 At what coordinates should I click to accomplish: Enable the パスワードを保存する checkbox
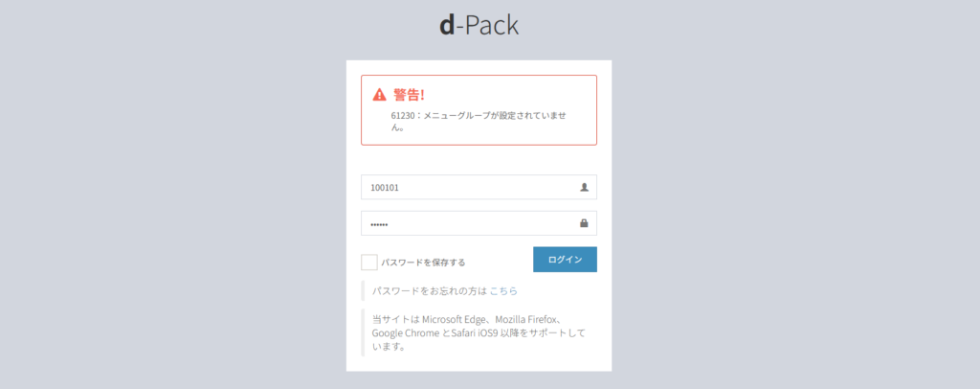click(368, 262)
